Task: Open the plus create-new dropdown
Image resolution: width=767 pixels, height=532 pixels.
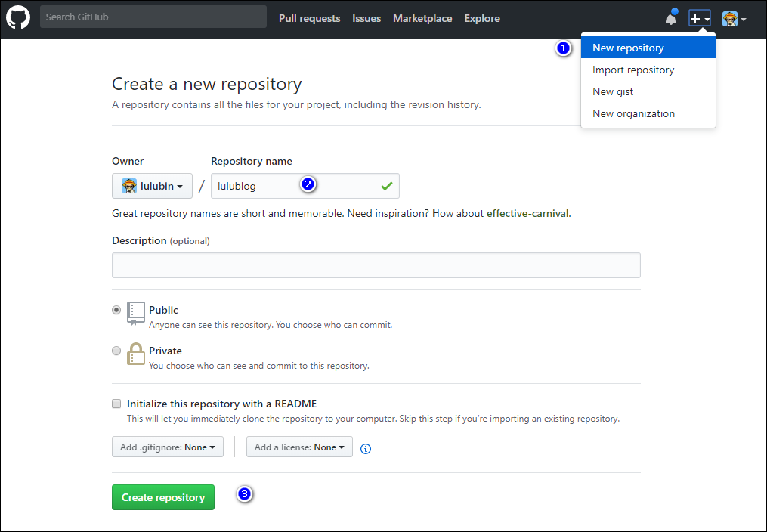Action: [700, 19]
